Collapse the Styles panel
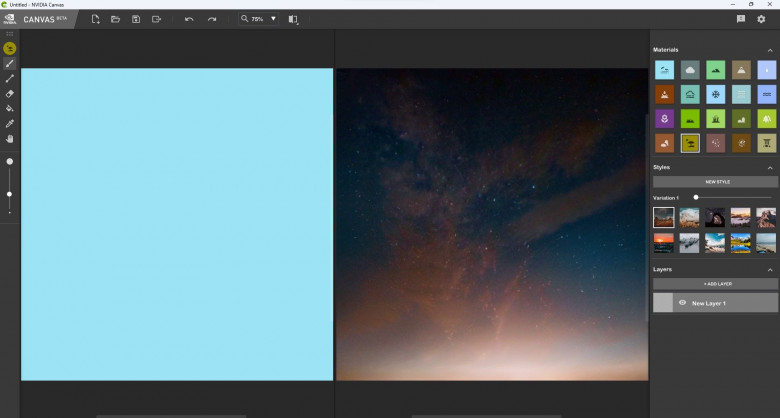Screen dimensions: 780x418 770,168
